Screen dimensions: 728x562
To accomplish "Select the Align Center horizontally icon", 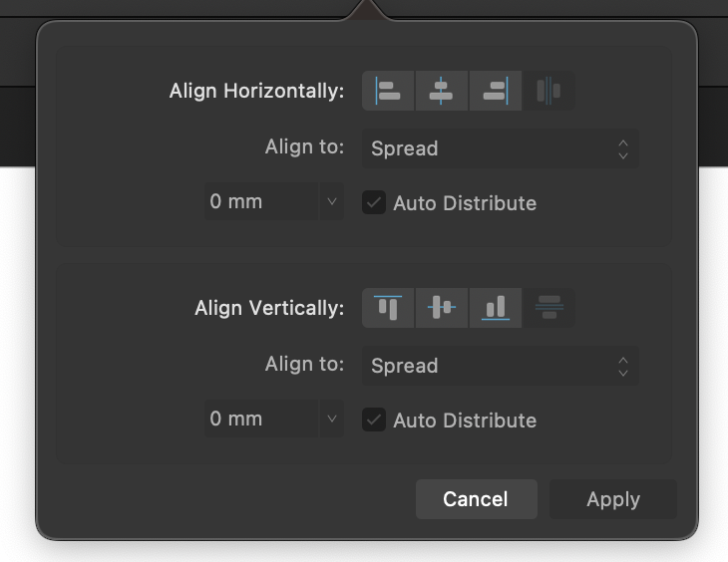I will tap(442, 91).
